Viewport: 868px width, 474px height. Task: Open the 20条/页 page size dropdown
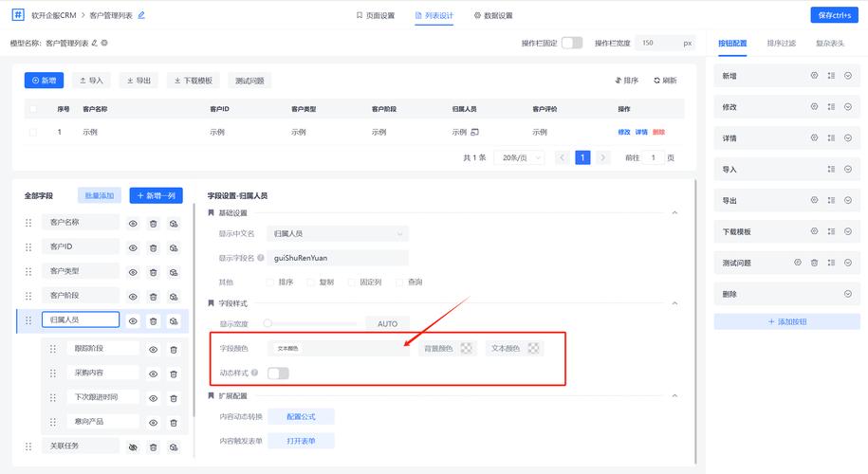[523, 157]
